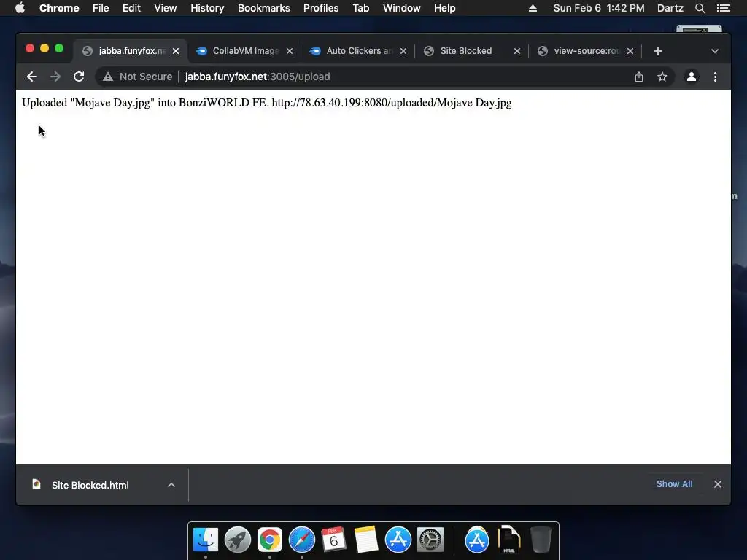Open the File menu
The image size is (747, 560).
pyautogui.click(x=101, y=8)
